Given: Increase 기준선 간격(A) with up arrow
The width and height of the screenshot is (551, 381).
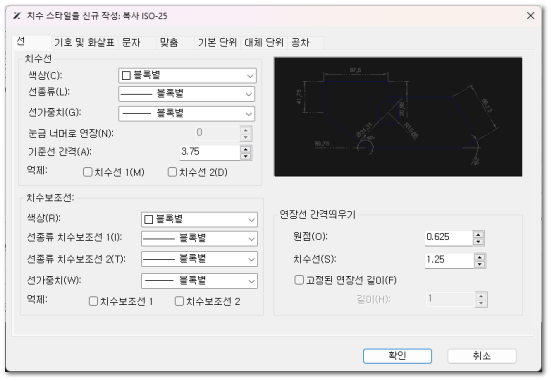Looking at the screenshot, I should (246, 149).
